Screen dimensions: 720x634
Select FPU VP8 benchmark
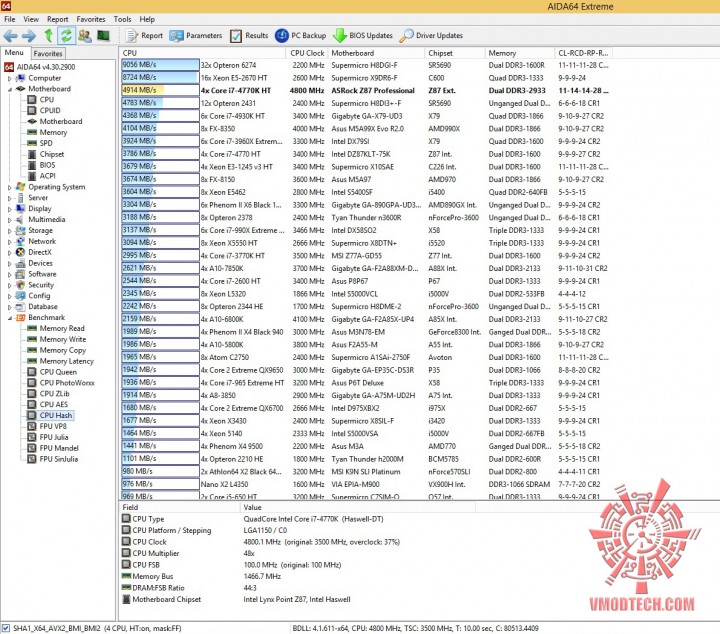click(47, 426)
